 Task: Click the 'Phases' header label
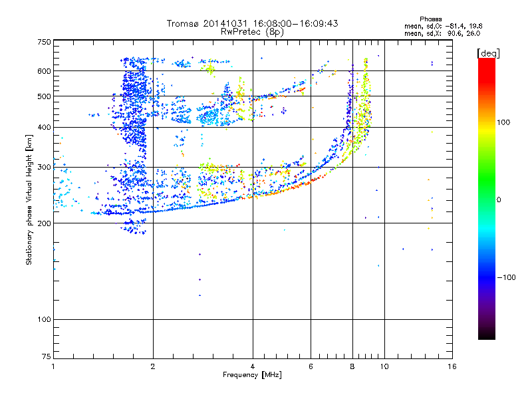(430, 19)
